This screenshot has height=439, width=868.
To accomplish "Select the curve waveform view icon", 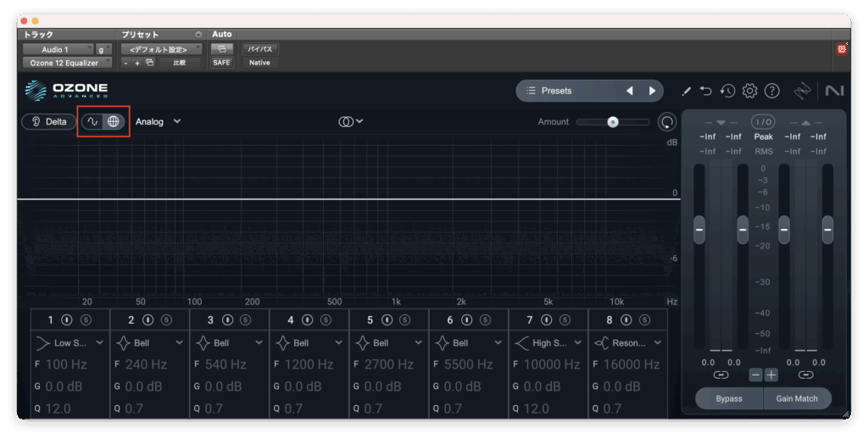I will coord(92,122).
